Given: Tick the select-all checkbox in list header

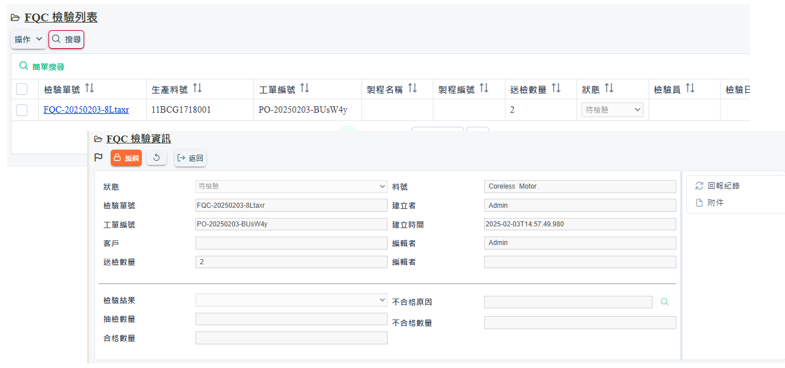Looking at the screenshot, I should click(22, 89).
